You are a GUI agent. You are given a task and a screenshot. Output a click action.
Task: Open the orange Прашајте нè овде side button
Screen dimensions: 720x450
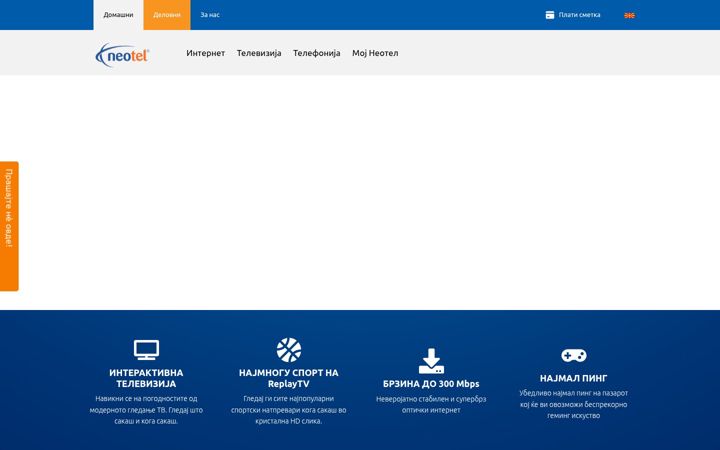click(9, 226)
